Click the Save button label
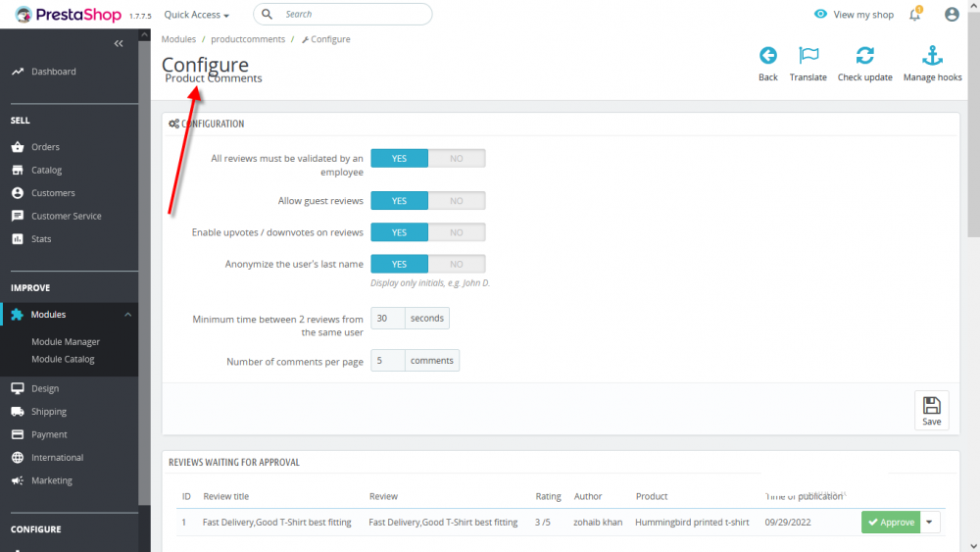The image size is (980, 552). pos(931,422)
